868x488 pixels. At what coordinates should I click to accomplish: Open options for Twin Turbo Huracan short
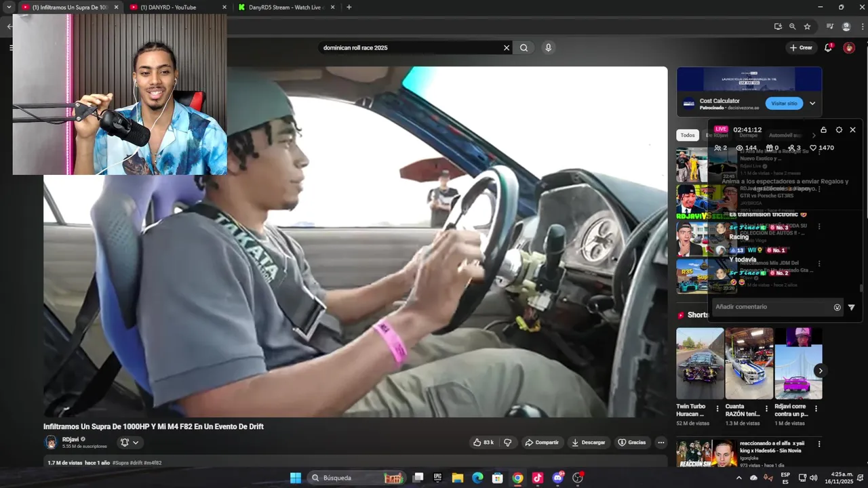(x=717, y=409)
